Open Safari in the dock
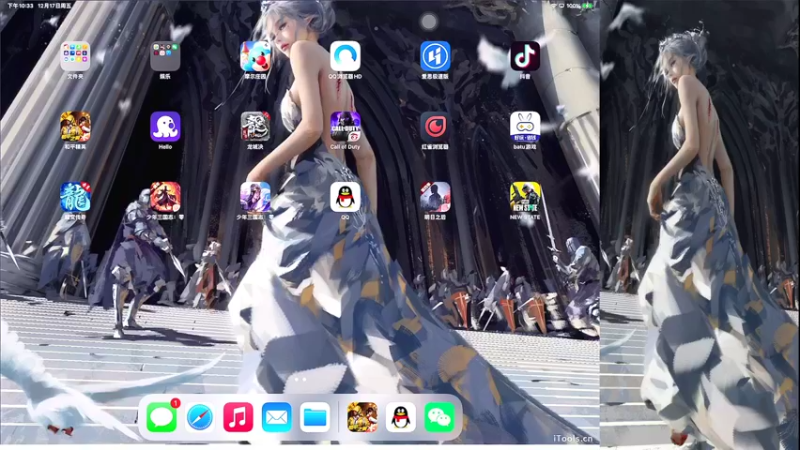 [x=200, y=417]
